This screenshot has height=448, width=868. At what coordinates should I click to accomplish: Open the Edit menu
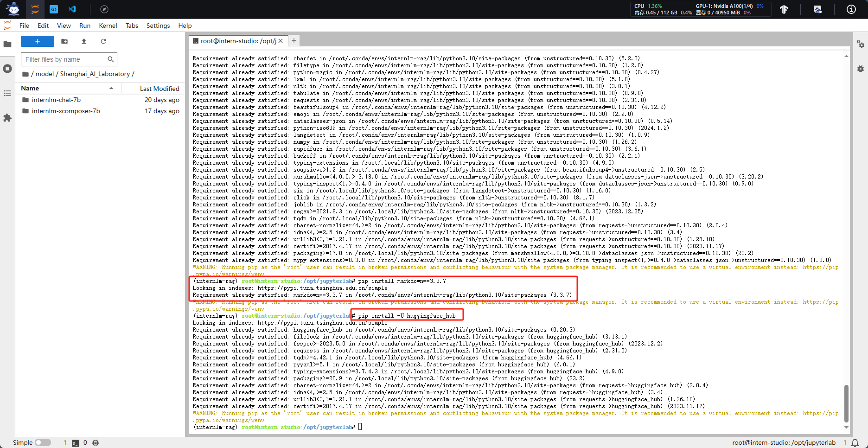click(43, 26)
